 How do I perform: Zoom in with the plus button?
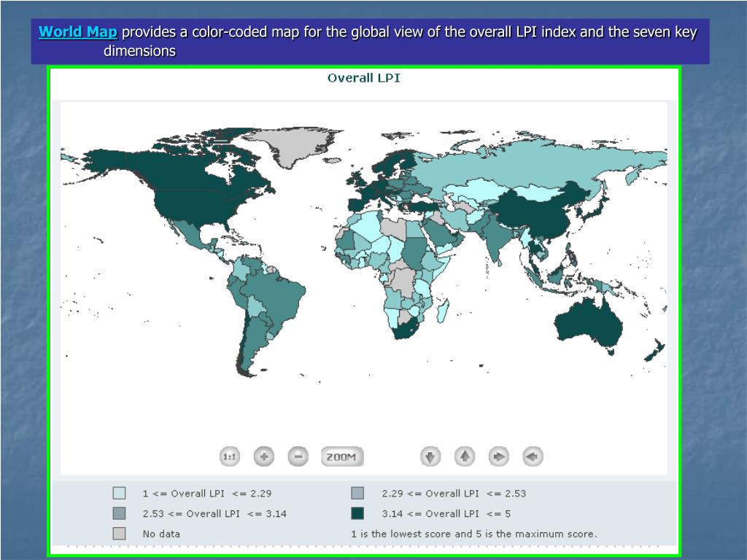pyautogui.click(x=263, y=456)
